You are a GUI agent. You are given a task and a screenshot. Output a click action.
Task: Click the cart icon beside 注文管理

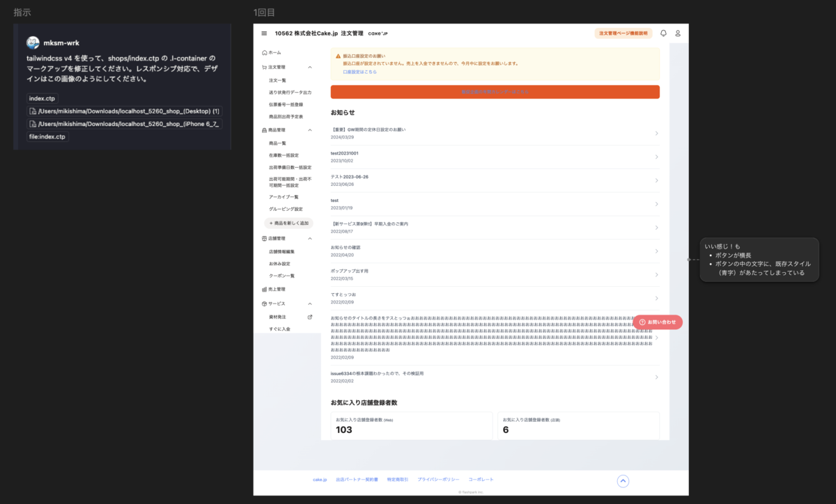265,68
